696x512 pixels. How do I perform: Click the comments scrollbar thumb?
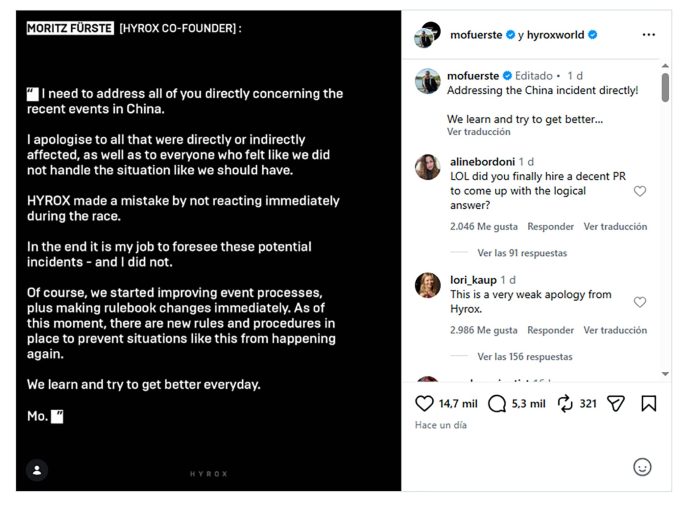tap(665, 87)
